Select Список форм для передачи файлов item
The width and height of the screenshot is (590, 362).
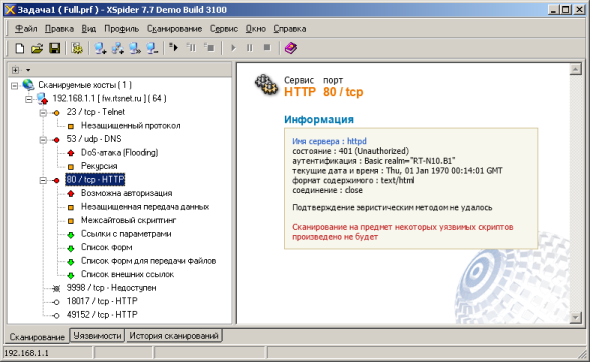pyautogui.click(x=149, y=261)
